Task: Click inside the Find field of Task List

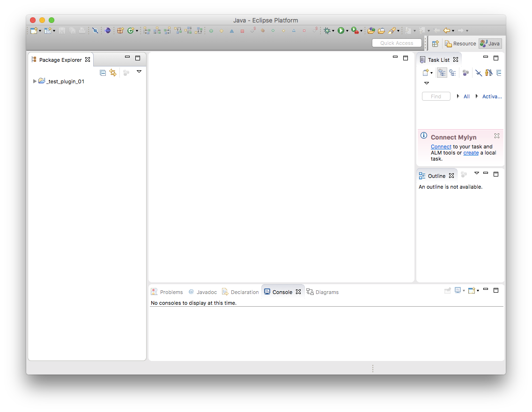Action: click(436, 96)
